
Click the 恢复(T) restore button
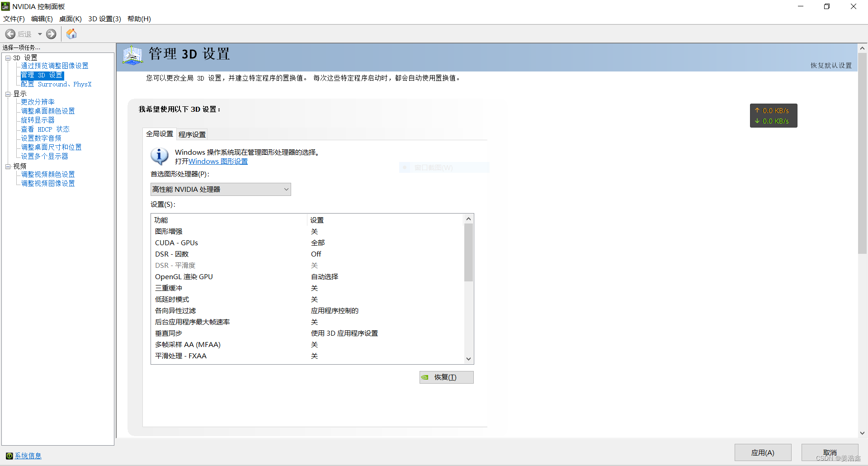tap(446, 377)
